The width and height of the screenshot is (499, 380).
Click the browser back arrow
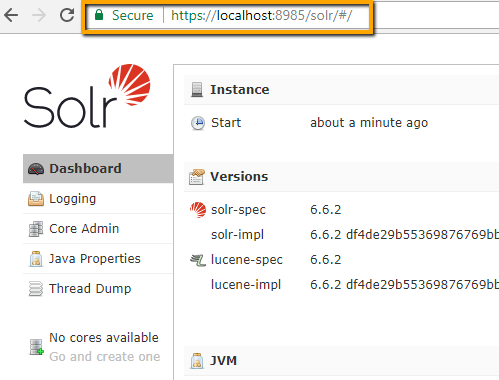pos(11,15)
